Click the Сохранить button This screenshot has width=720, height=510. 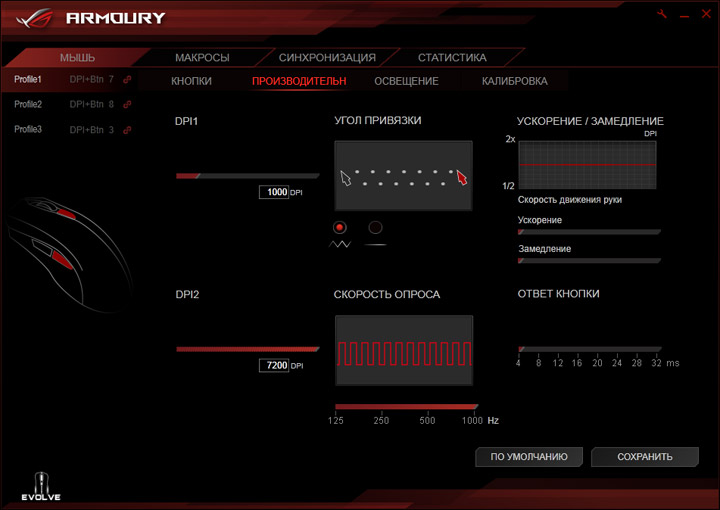(645, 457)
